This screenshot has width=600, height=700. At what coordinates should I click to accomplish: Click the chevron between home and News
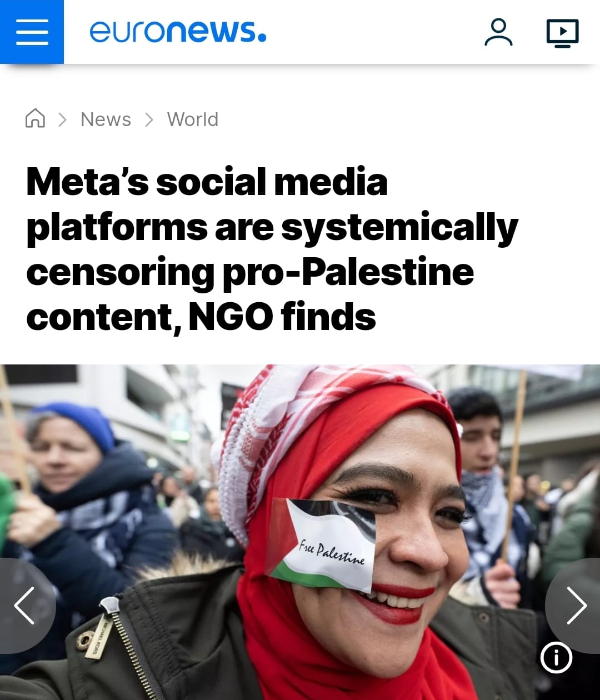coord(62,119)
